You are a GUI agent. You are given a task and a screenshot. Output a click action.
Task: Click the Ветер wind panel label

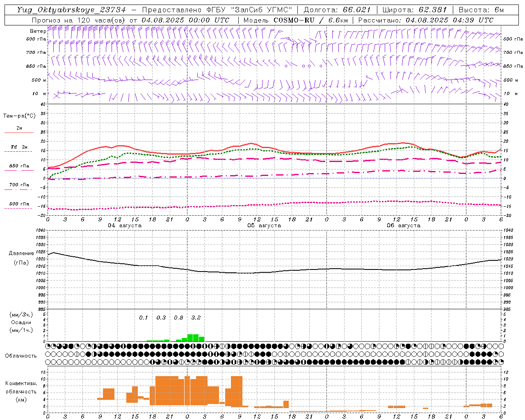pyautogui.click(x=38, y=31)
